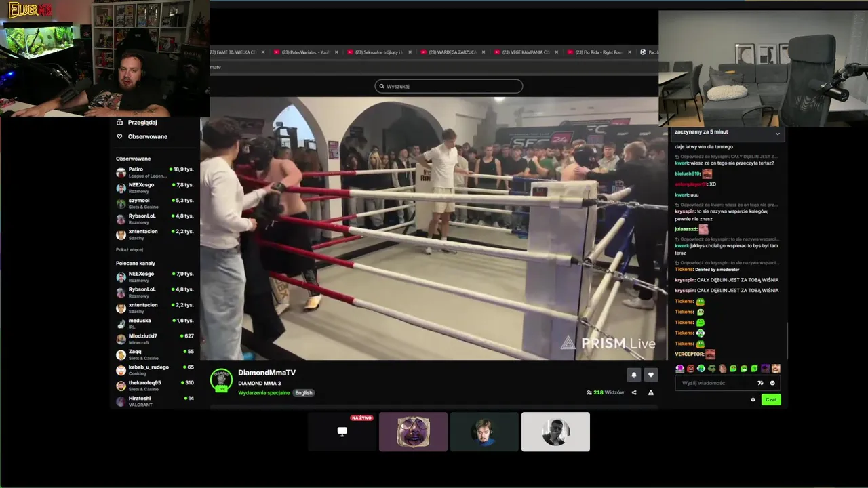
Task: Select the purple mask participant thumbnail
Action: (413, 432)
